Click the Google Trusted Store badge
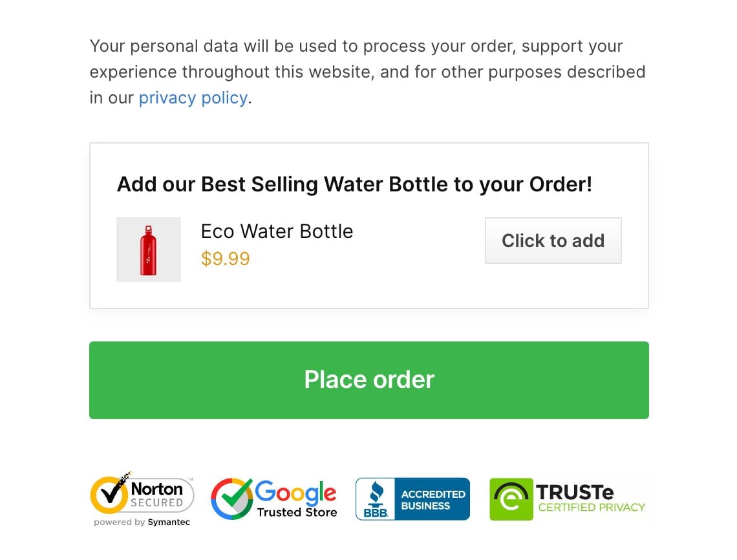 pos(274,499)
